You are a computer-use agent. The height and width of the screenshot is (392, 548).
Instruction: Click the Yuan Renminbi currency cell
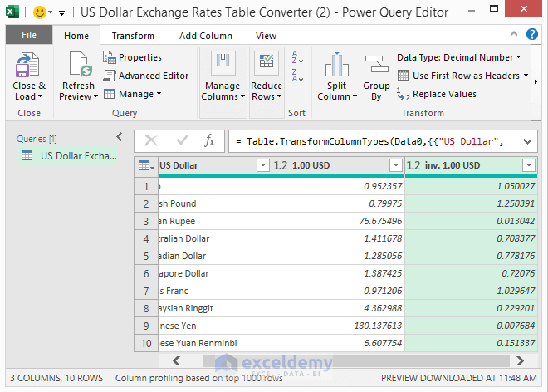(215, 343)
